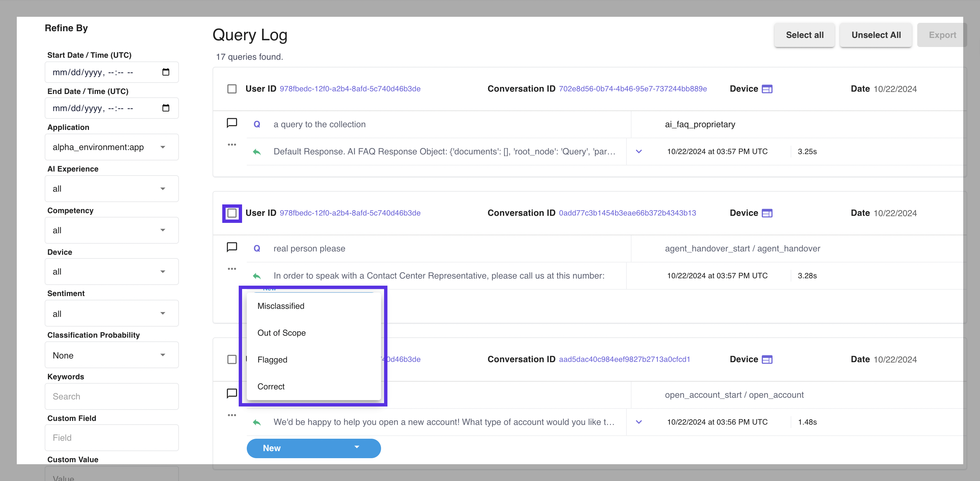
Task: Choose Misclassified from the status menu
Action: pyautogui.click(x=314, y=306)
